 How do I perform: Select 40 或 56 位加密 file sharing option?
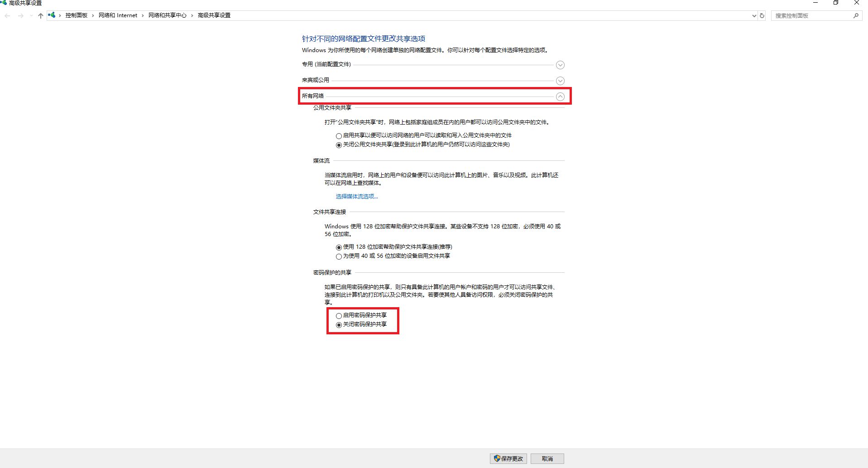pos(339,256)
